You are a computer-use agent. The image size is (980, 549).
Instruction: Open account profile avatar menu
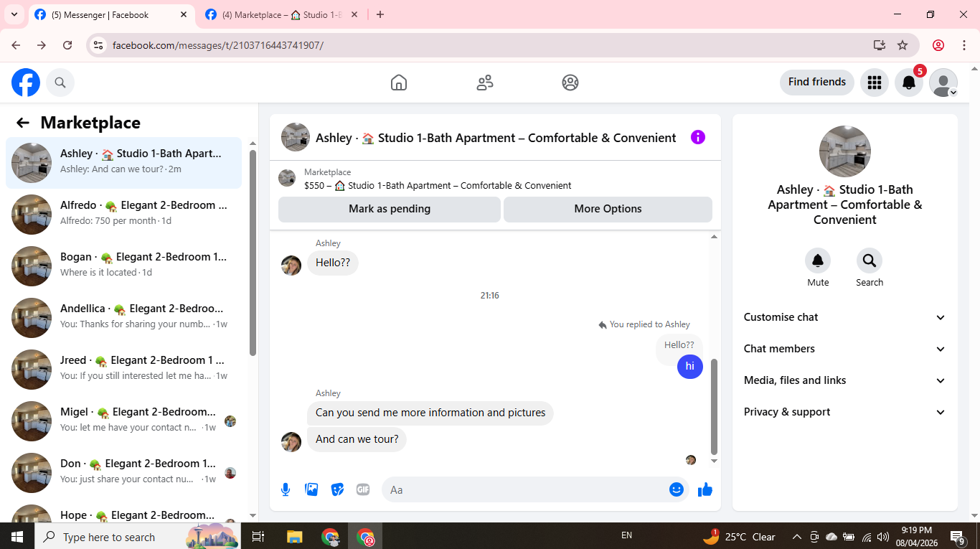[x=943, y=83]
